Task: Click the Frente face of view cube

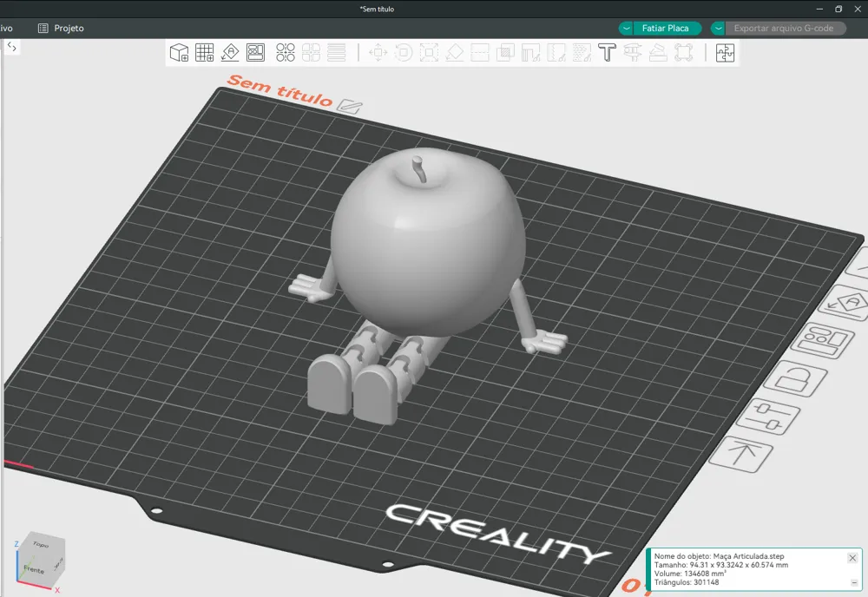Action: [34, 569]
